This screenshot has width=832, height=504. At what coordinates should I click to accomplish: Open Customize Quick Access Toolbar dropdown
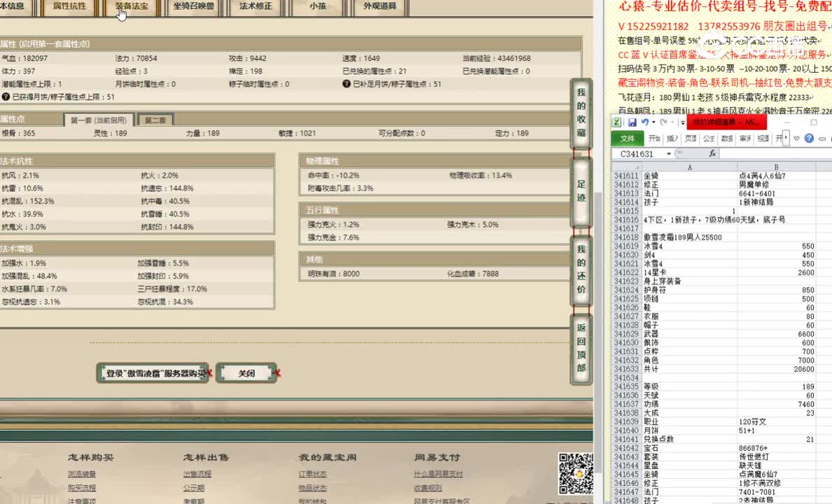682,122
